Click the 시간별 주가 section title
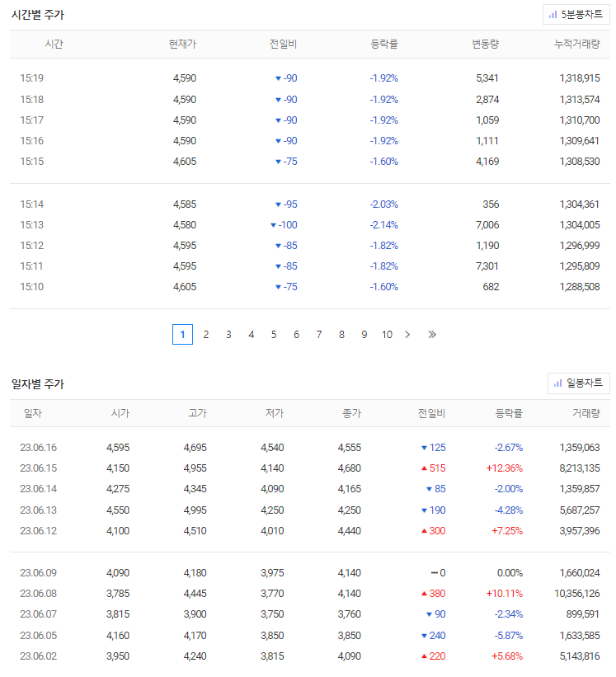 coord(38,15)
